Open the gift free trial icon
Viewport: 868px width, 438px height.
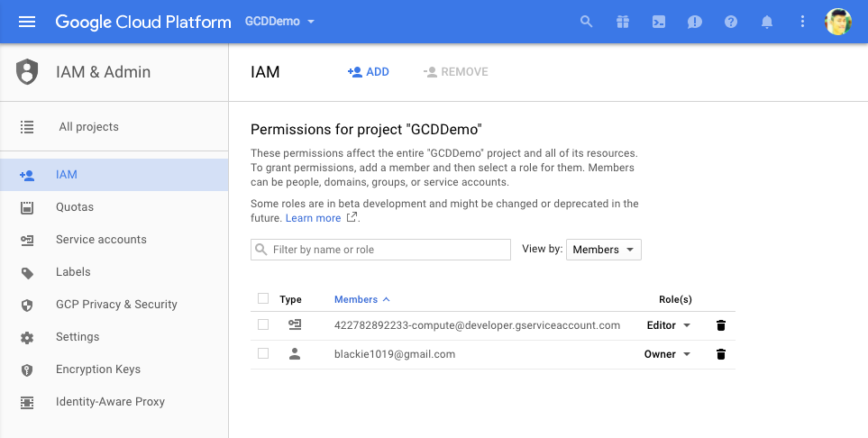point(623,22)
